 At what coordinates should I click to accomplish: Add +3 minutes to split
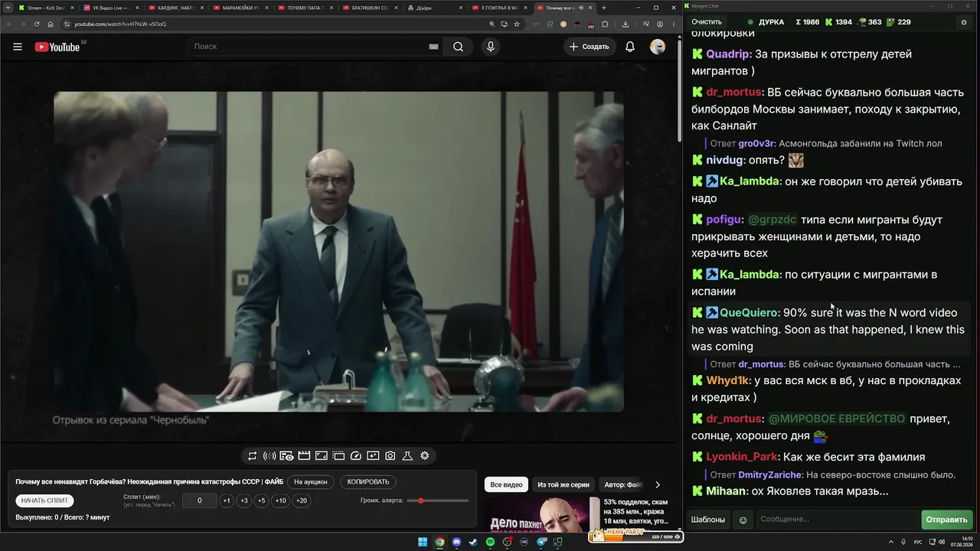[x=244, y=500]
